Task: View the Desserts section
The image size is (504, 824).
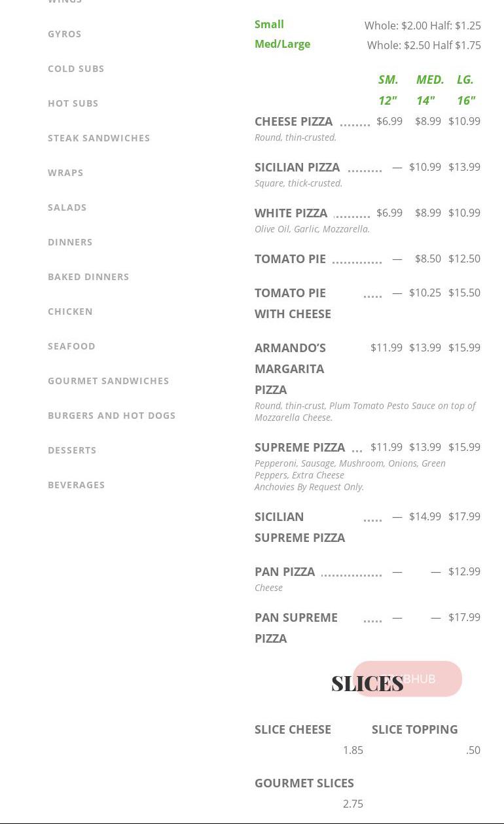Action: tap(72, 450)
